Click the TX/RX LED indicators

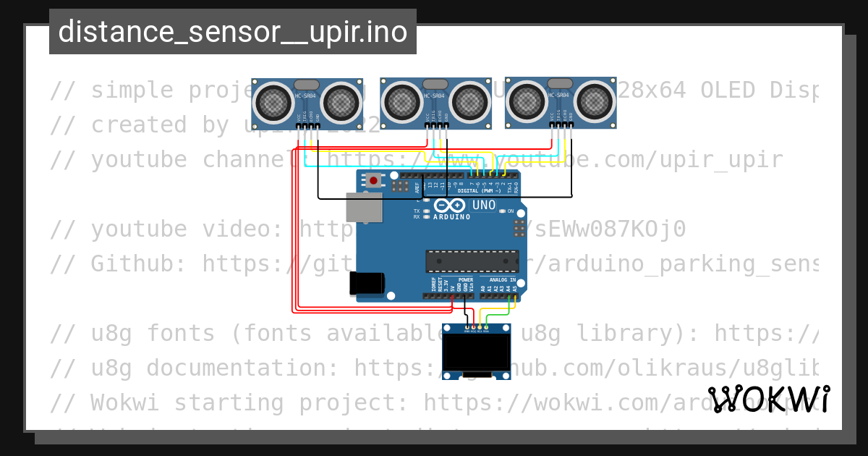tap(426, 214)
